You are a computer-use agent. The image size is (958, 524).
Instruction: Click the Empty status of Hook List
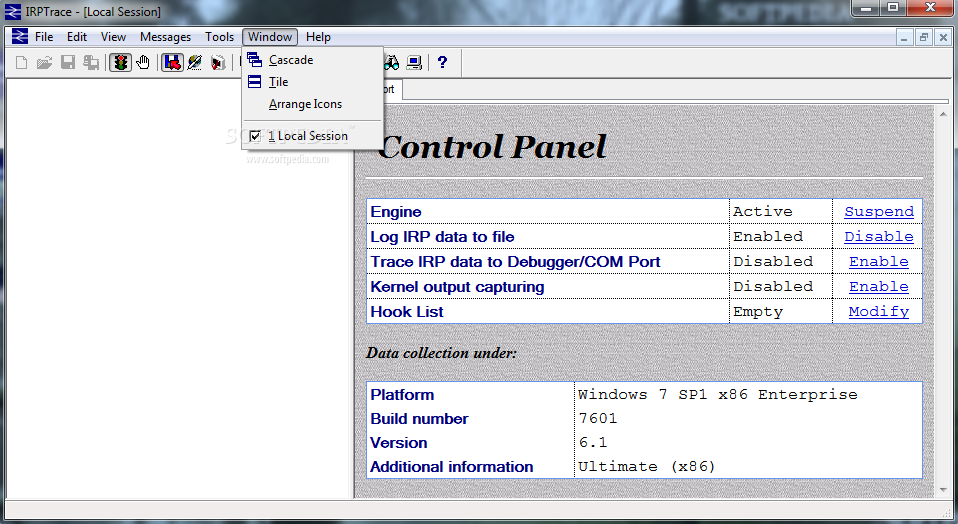[x=758, y=311]
